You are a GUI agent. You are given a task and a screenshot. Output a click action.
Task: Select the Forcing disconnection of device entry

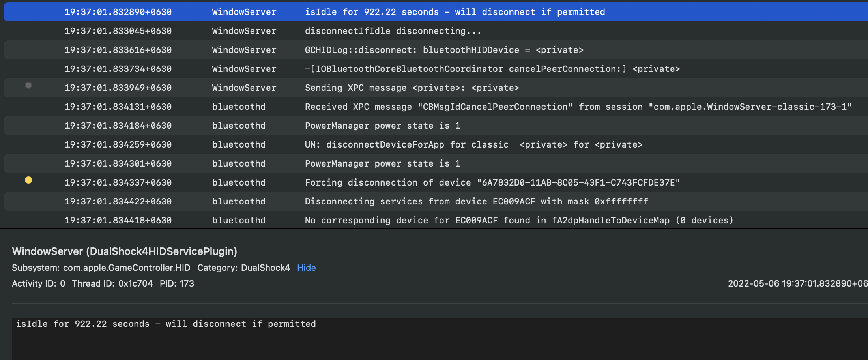pyautogui.click(x=492, y=183)
